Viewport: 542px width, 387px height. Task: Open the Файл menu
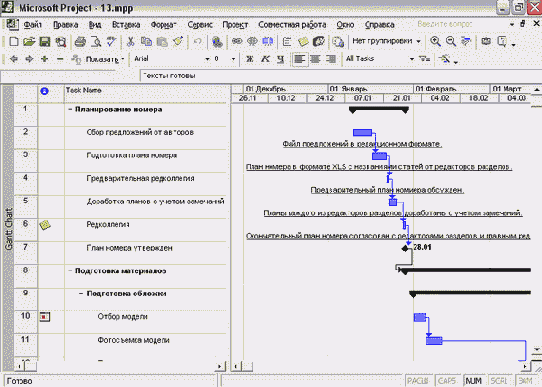click(33, 25)
